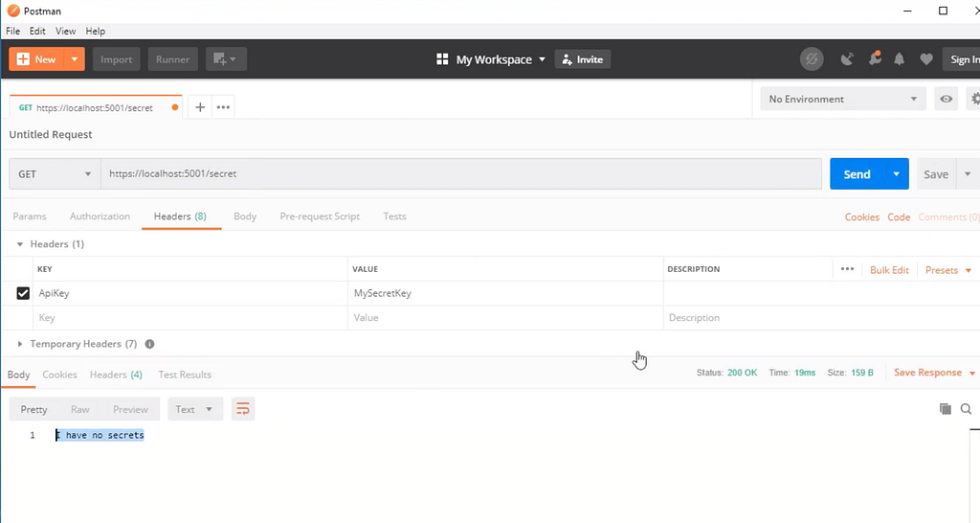
Task: Click the heart icon in header
Action: pyautogui.click(x=926, y=59)
